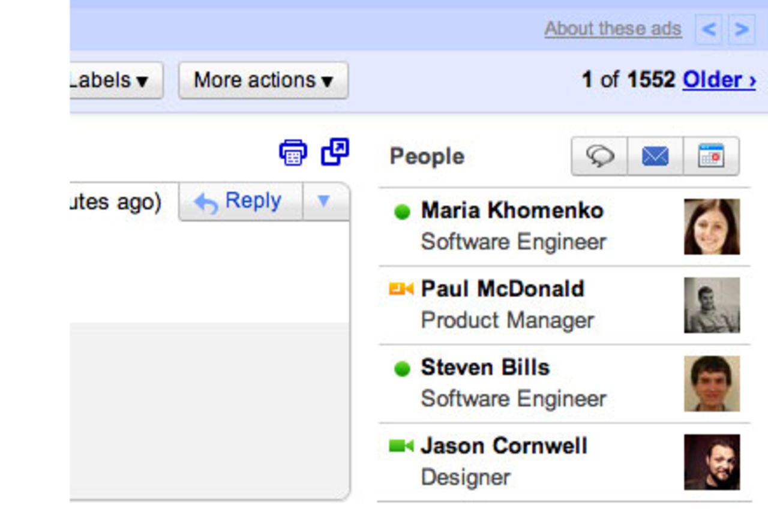This screenshot has width=768, height=532.
Task: Select the email envelope icon in People widget
Action: [655, 157]
